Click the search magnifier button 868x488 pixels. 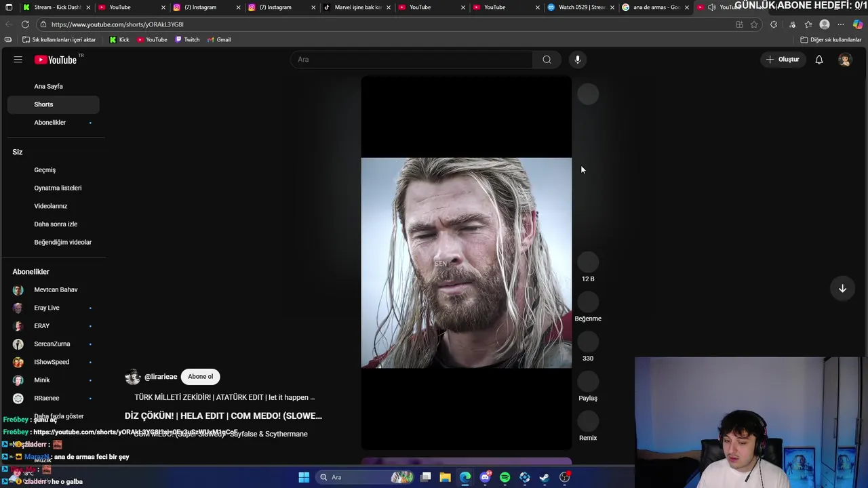pos(547,60)
